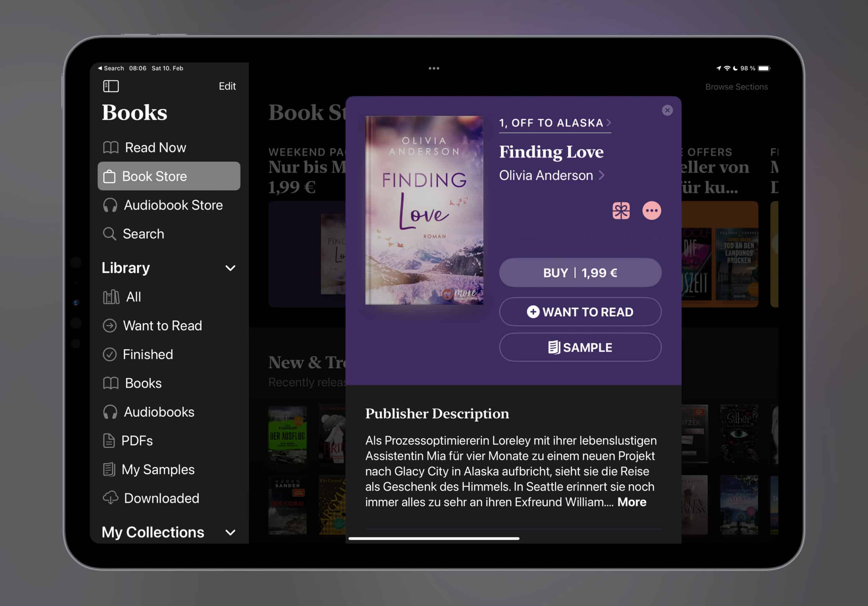868x606 pixels.
Task: Tap the location arrow status icon
Action: point(719,69)
